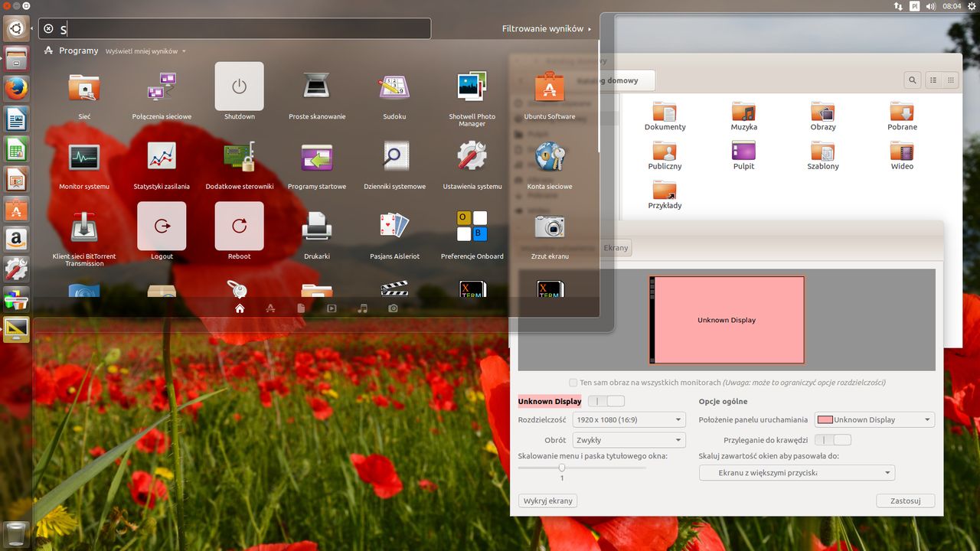Select the pink Unknown Display monitor preview
This screenshot has height=551, width=980.
727,320
